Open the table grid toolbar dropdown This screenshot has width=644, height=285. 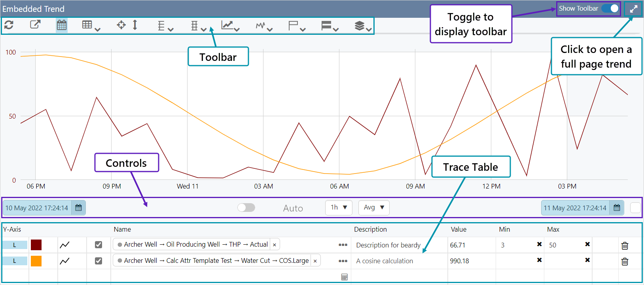click(91, 26)
